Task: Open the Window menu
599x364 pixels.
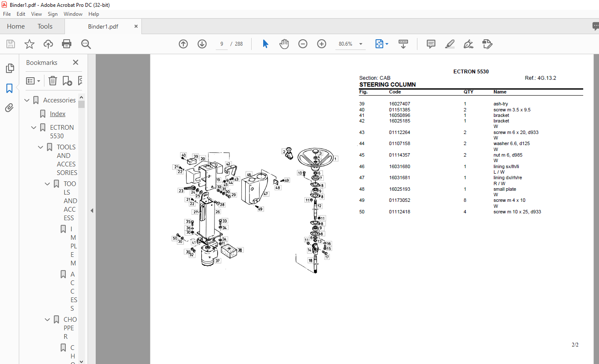Action: tap(73, 14)
